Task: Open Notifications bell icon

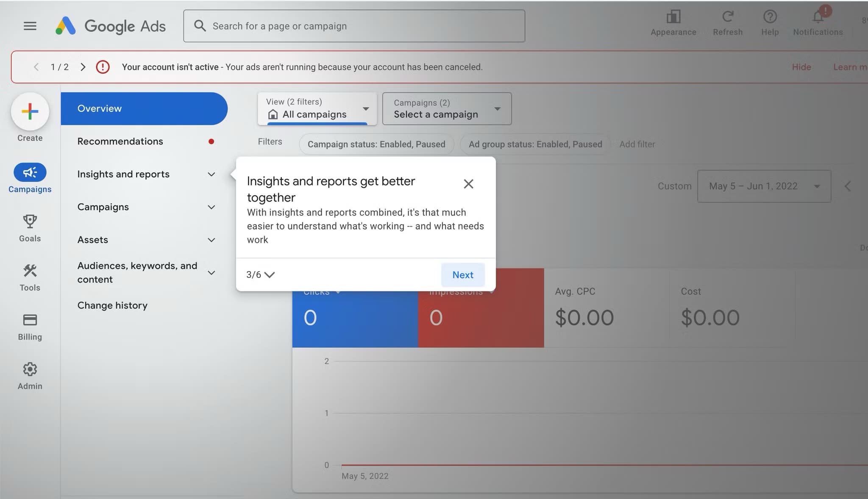Action: [x=818, y=17]
